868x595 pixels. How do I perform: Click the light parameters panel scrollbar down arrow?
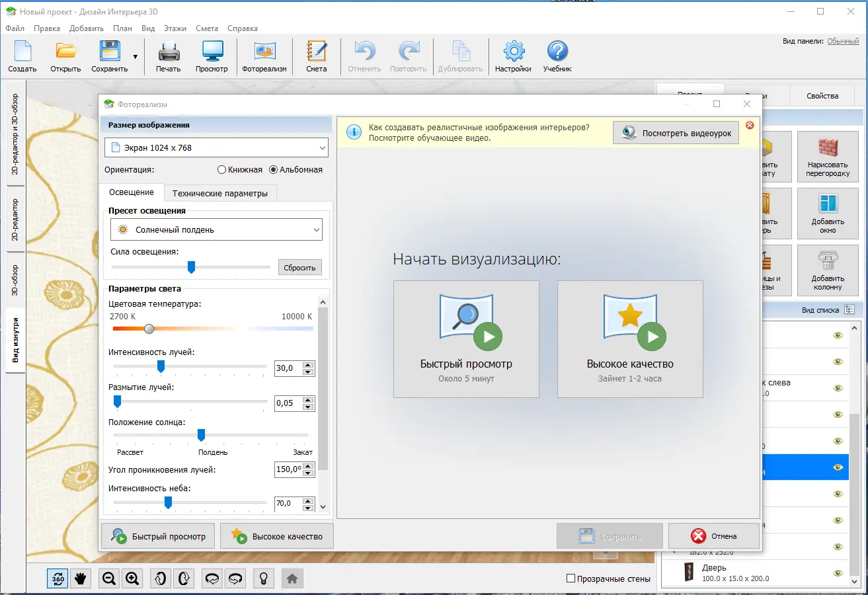(323, 506)
